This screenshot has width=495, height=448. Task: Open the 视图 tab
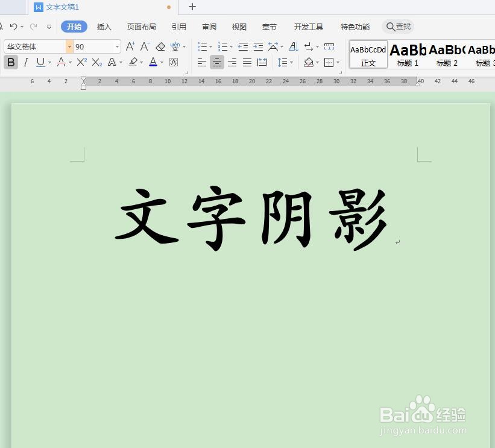tap(239, 27)
